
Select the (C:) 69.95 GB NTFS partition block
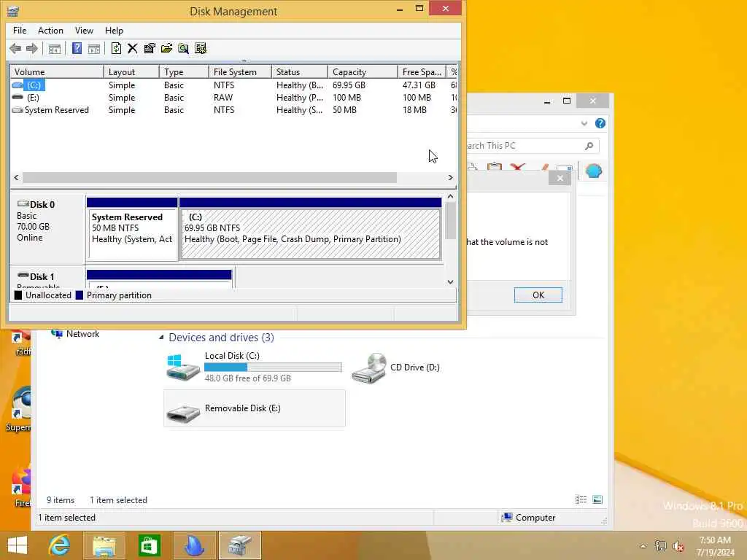pos(311,230)
